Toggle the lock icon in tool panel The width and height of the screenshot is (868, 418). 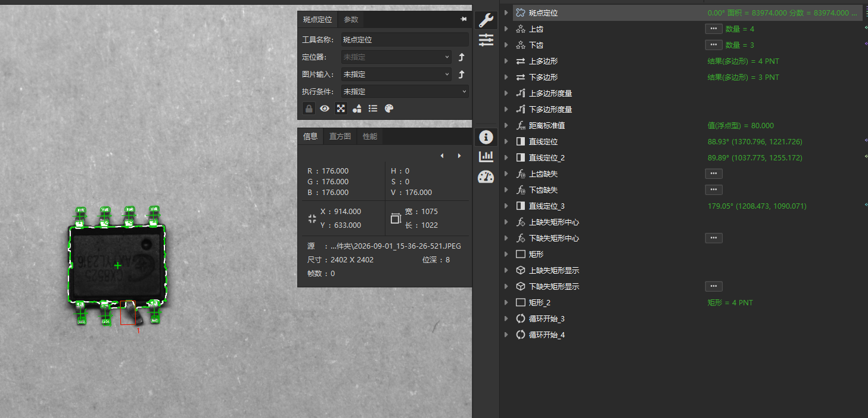tap(309, 109)
